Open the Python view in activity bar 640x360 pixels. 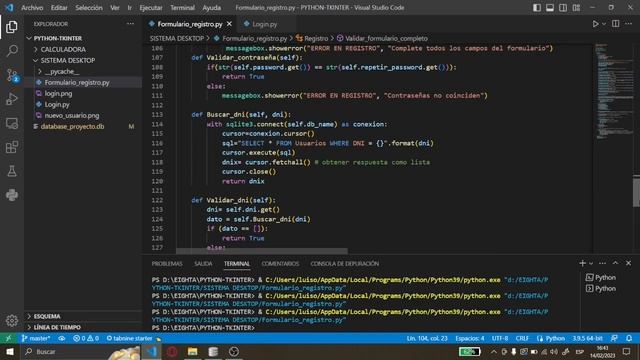(x=12, y=195)
